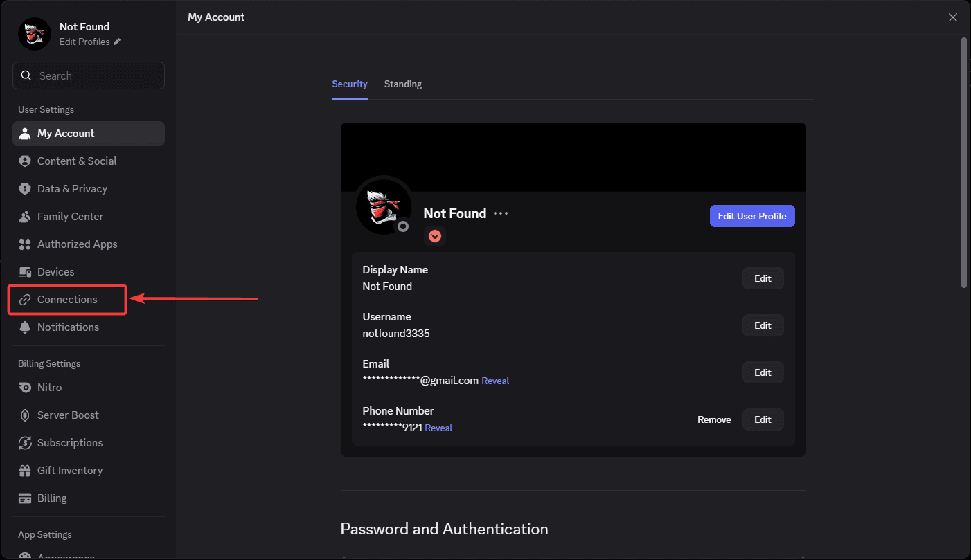
Task: Click the Server Boost gem icon
Action: pyautogui.click(x=25, y=415)
